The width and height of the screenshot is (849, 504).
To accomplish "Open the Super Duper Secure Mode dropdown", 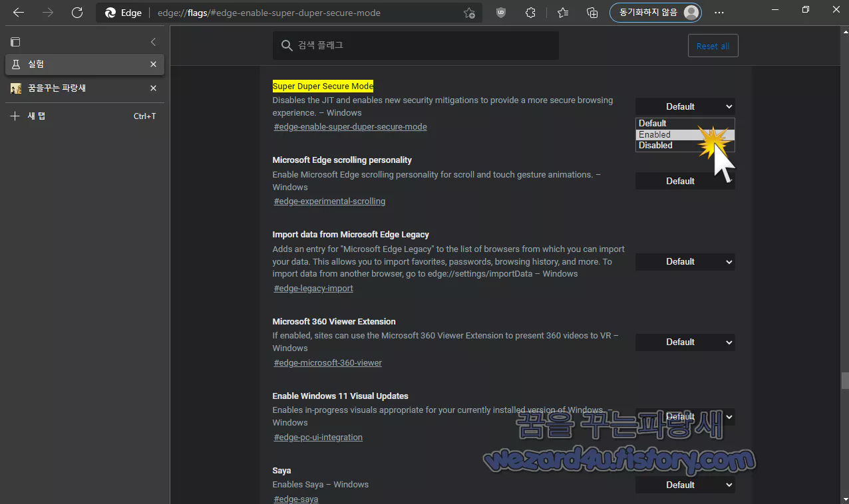I will point(685,106).
